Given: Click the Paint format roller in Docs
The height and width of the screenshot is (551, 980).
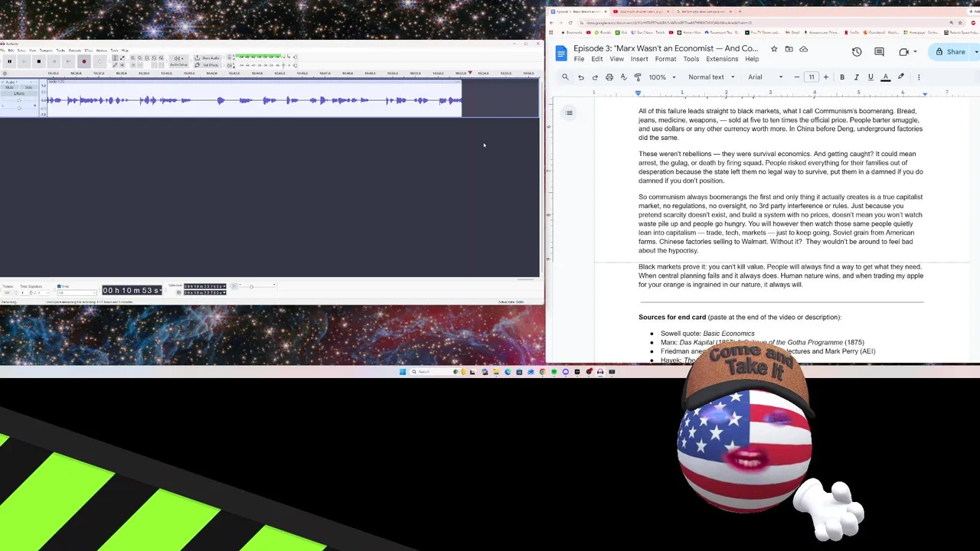Looking at the screenshot, I should (638, 77).
